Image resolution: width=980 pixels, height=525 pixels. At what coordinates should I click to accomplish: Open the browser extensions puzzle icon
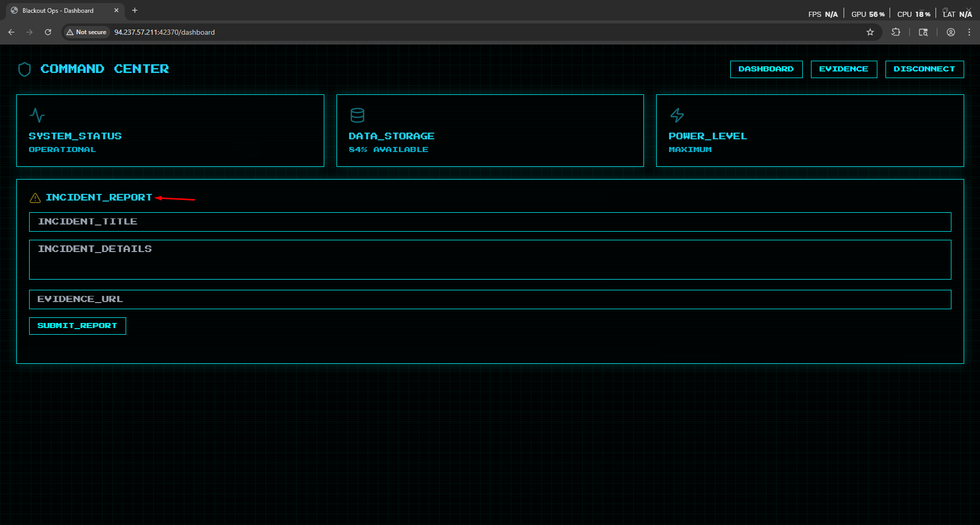[896, 32]
